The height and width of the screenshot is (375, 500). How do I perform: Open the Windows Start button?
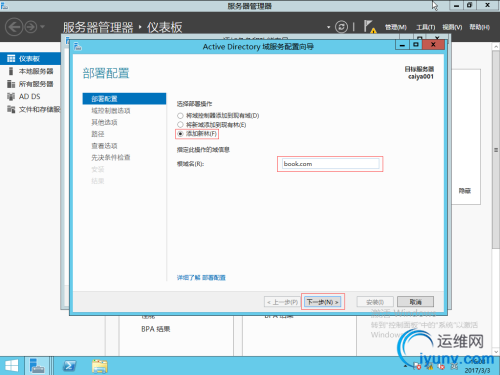(x=12, y=366)
